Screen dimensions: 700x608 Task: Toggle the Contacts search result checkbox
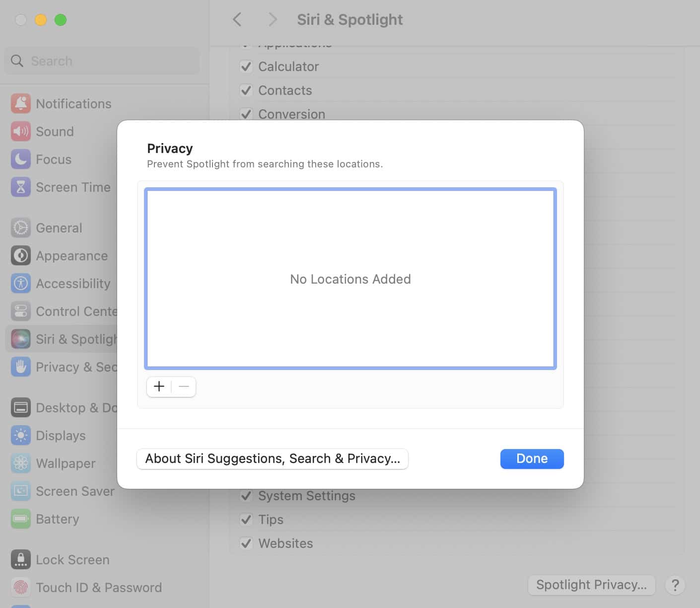(x=246, y=90)
